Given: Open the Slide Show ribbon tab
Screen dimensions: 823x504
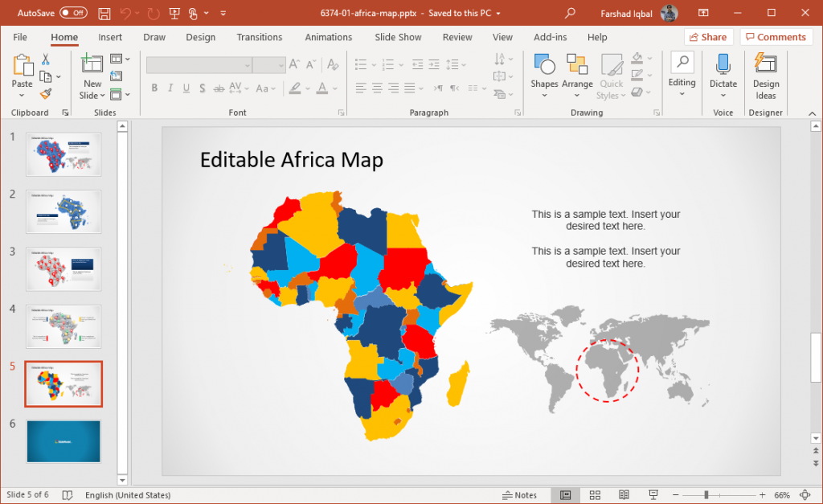Looking at the screenshot, I should click(398, 37).
